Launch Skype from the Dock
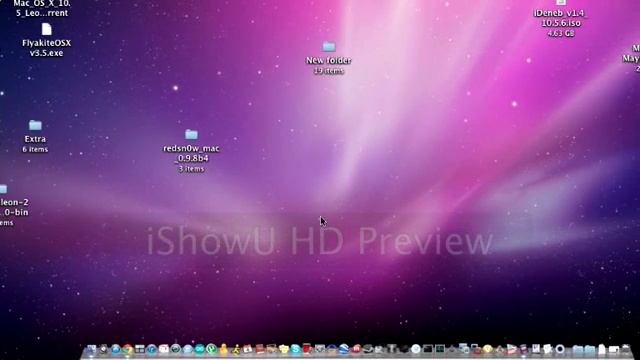640x360 pixels. (295, 349)
